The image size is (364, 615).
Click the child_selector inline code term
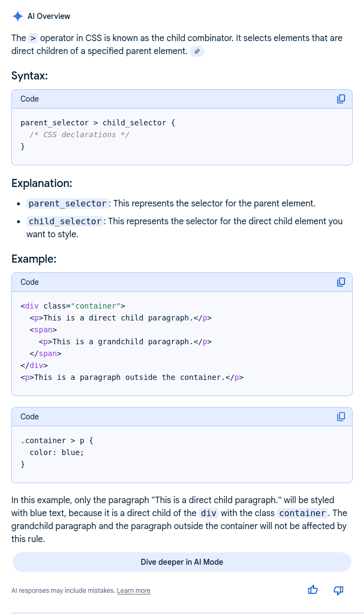click(65, 222)
